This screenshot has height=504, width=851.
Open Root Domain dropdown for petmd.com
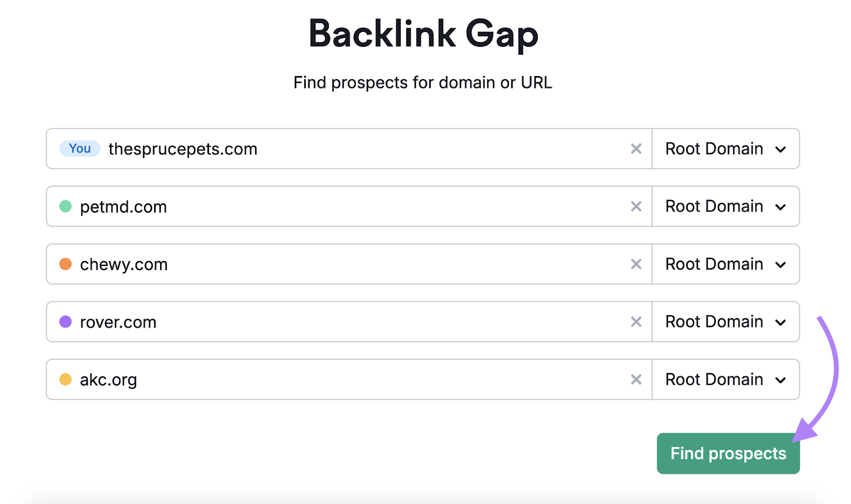pyautogui.click(x=725, y=206)
